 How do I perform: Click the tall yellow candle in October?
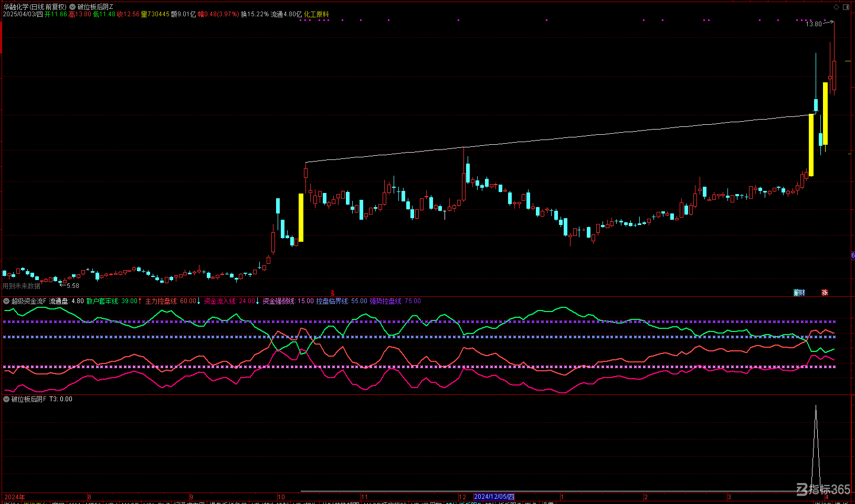tap(301, 218)
